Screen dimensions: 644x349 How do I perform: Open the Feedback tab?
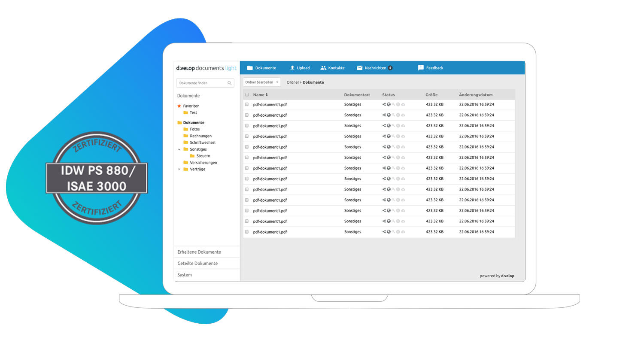coord(431,68)
